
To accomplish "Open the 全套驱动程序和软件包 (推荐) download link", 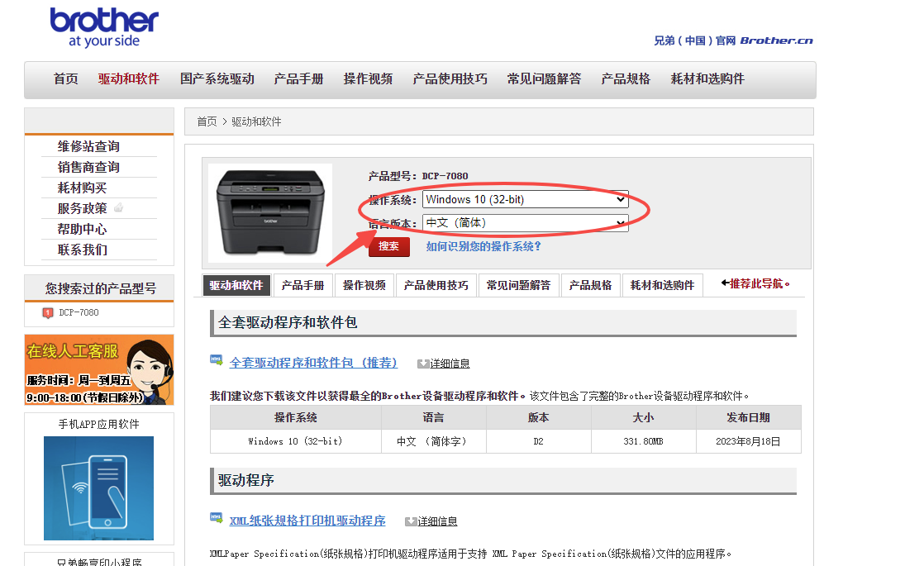I will pyautogui.click(x=313, y=363).
